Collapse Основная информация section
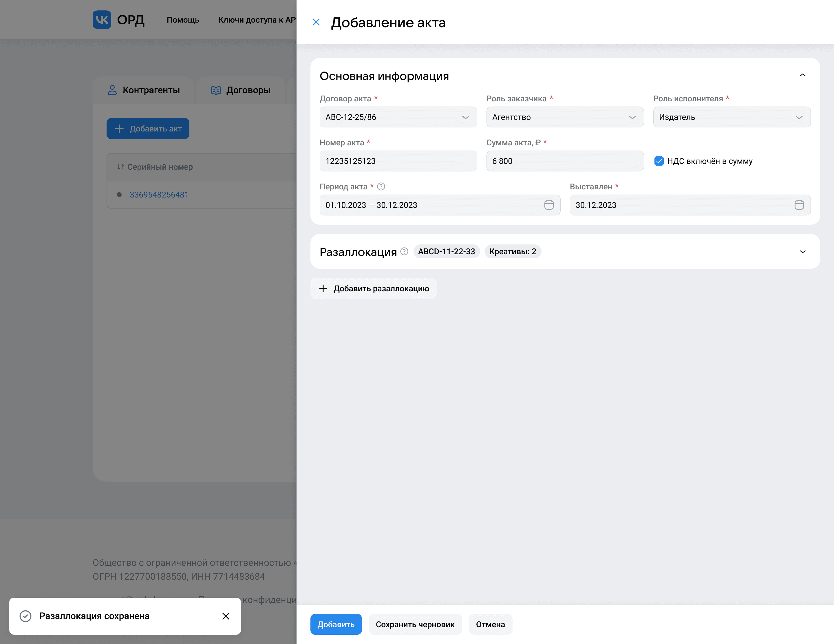The height and width of the screenshot is (644, 834). click(x=802, y=75)
